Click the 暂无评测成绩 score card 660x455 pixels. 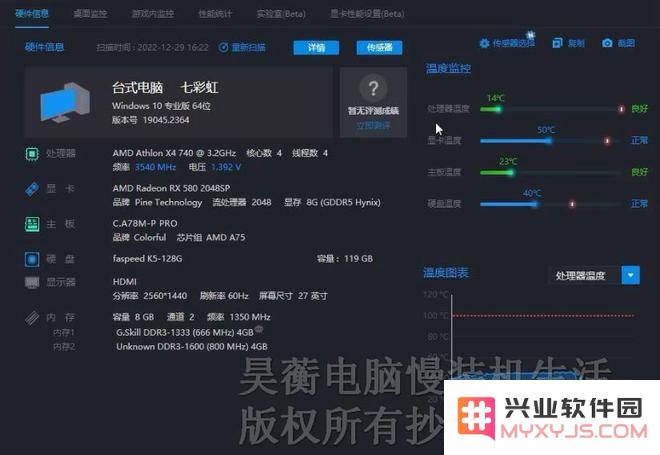pyautogui.click(x=373, y=102)
